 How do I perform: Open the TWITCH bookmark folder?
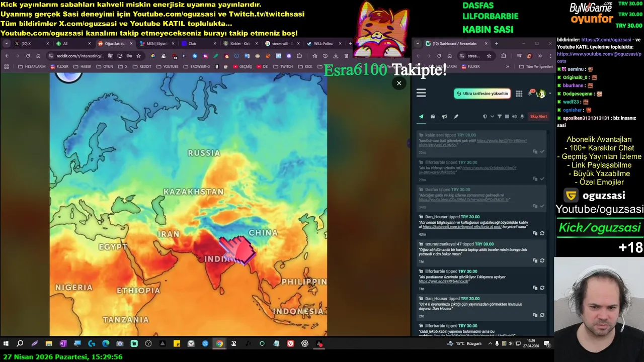coord(283,66)
